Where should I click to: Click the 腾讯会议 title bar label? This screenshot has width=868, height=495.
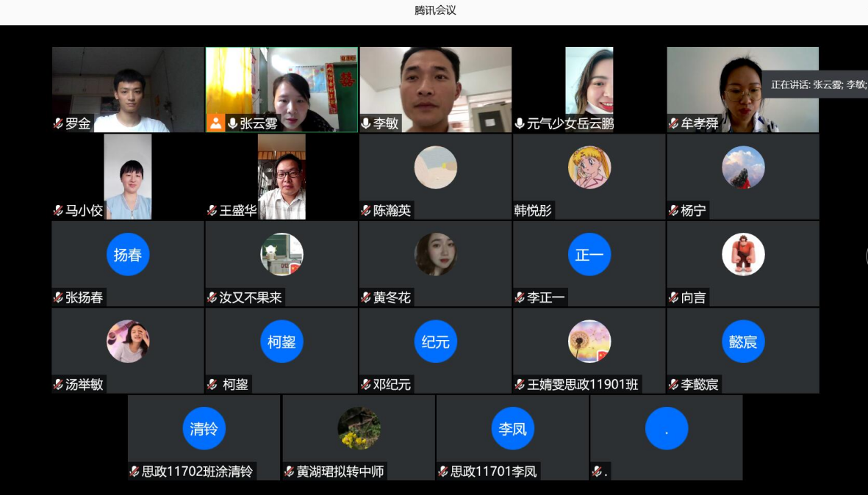click(x=434, y=10)
